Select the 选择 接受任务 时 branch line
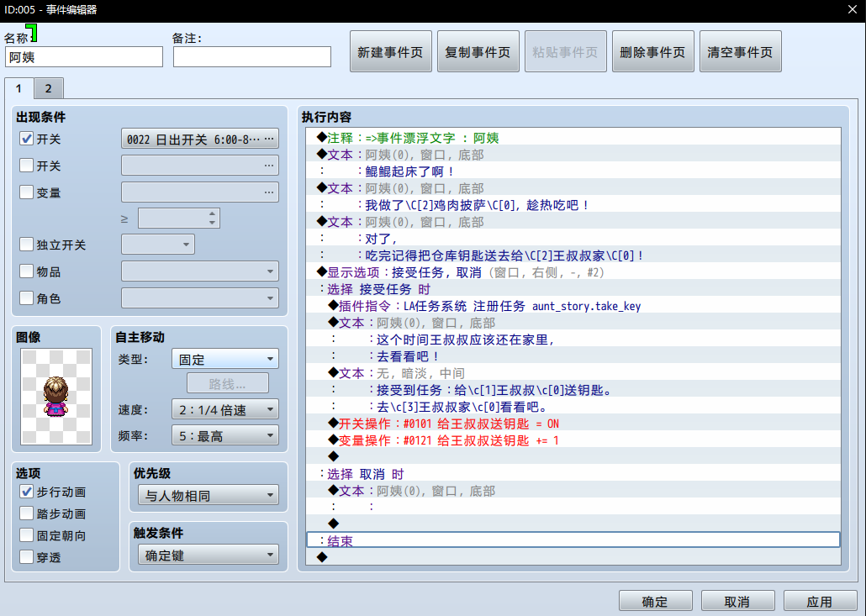Viewport: 866px width, 616px height. tap(573, 289)
